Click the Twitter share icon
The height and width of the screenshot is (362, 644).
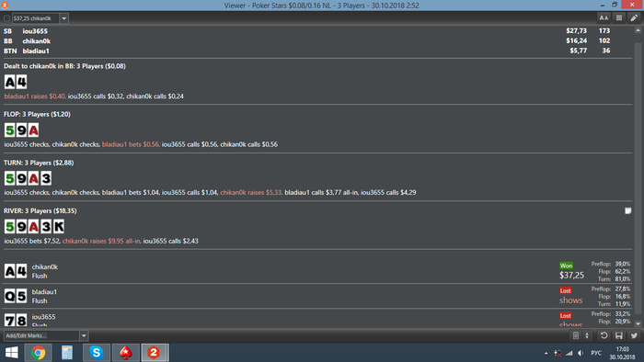click(x=634, y=335)
